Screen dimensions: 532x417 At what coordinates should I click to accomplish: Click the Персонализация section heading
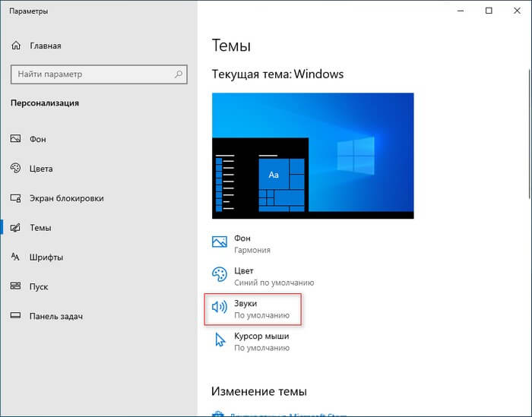point(45,103)
